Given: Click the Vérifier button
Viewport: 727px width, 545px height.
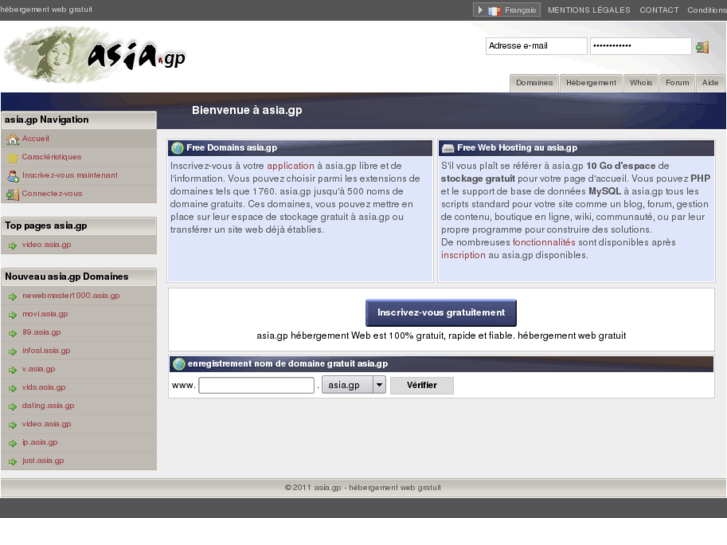Looking at the screenshot, I should point(422,385).
